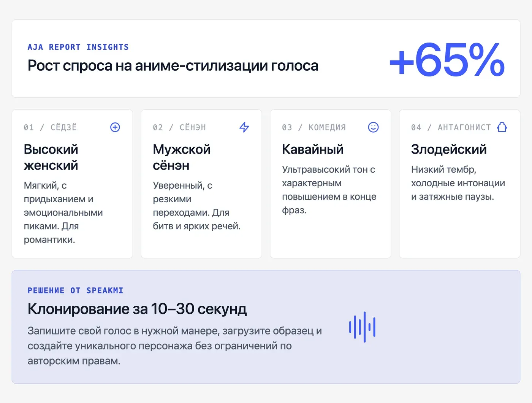Click the +65% growth figure

coord(447,60)
